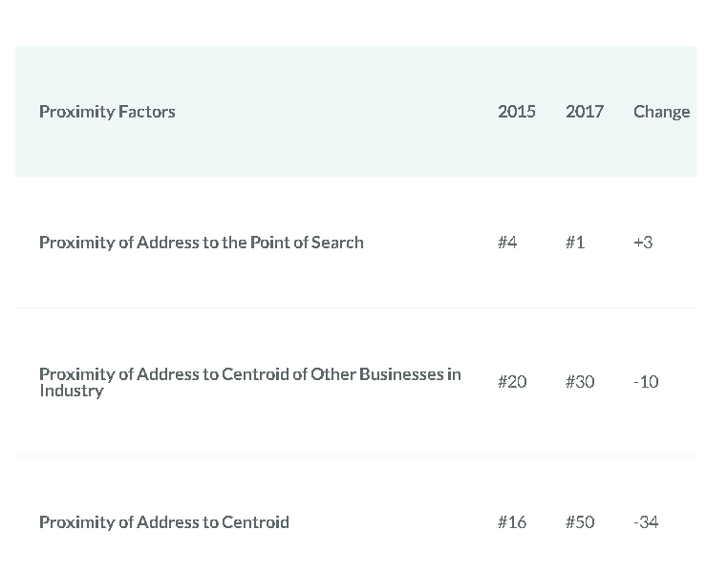Click the word Industry in second row
Screen dimensions: 728x573
tap(71, 391)
